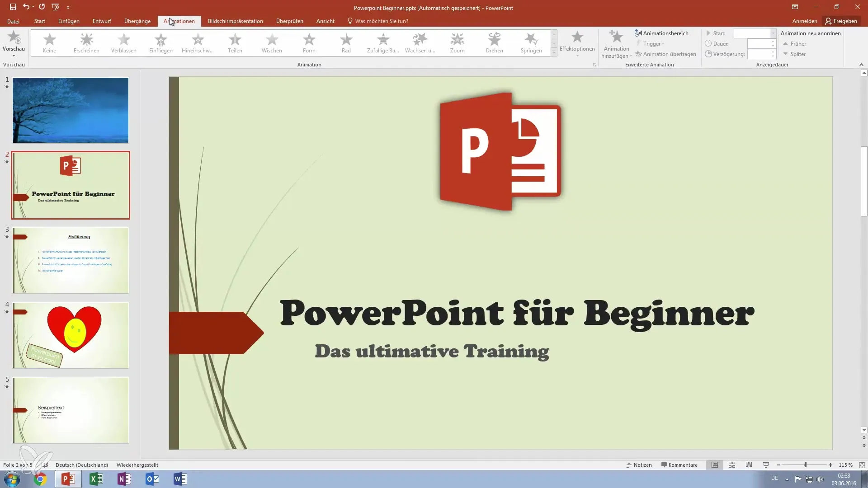This screenshot has width=868, height=488.
Task: Open the Trigger dropdown
Action: point(650,44)
